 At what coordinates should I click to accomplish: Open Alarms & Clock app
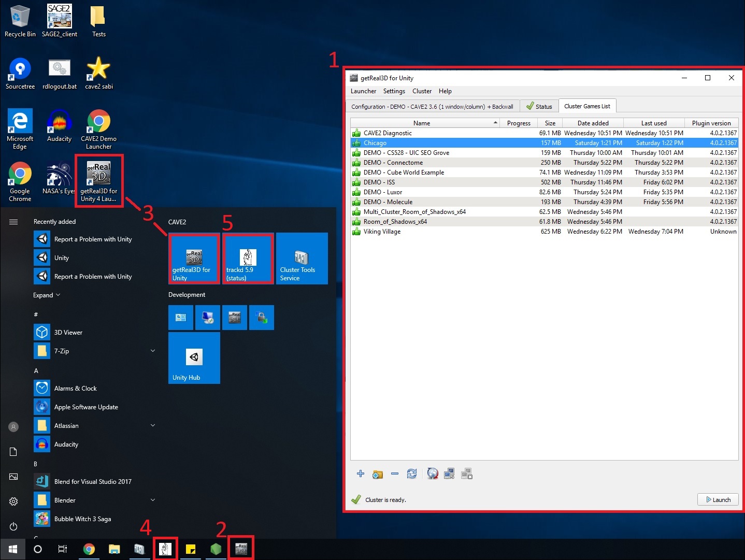point(94,388)
